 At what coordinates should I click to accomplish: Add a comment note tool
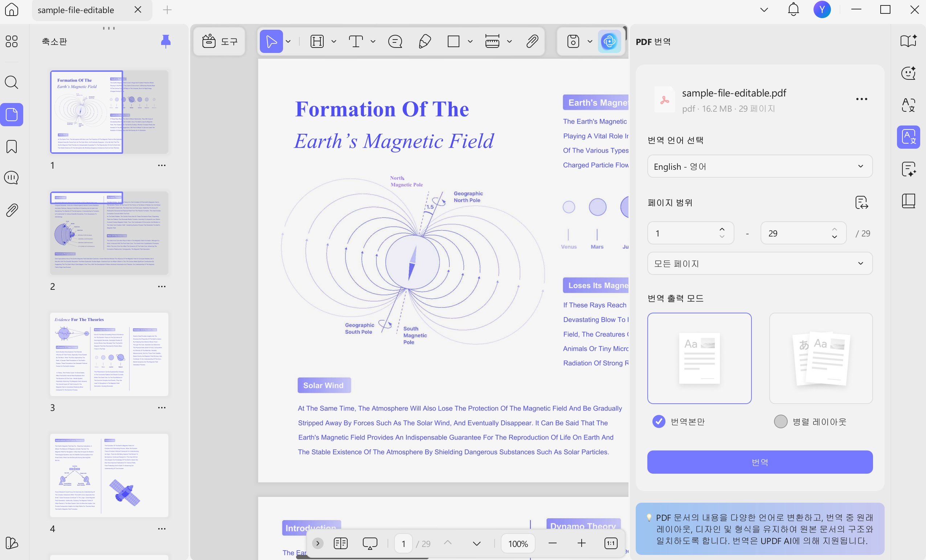pos(395,41)
